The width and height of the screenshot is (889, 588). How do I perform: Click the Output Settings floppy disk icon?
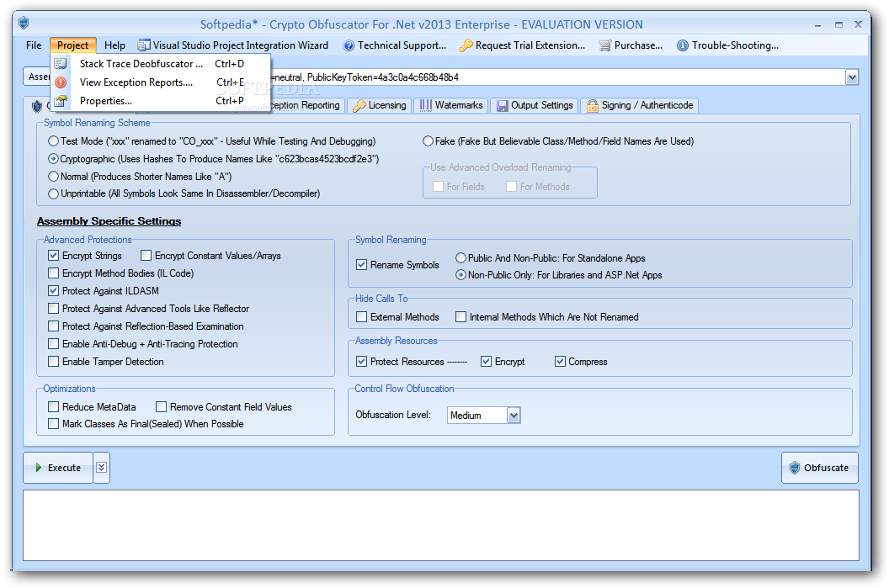coord(503,105)
